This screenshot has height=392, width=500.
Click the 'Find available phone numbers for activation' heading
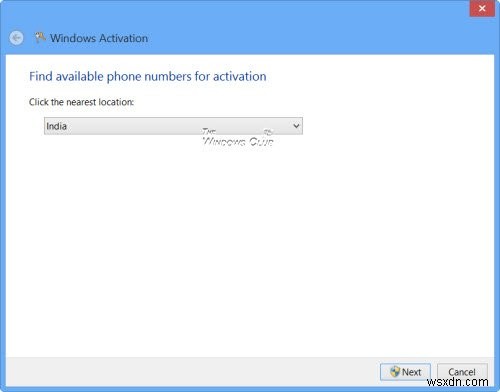(148, 76)
